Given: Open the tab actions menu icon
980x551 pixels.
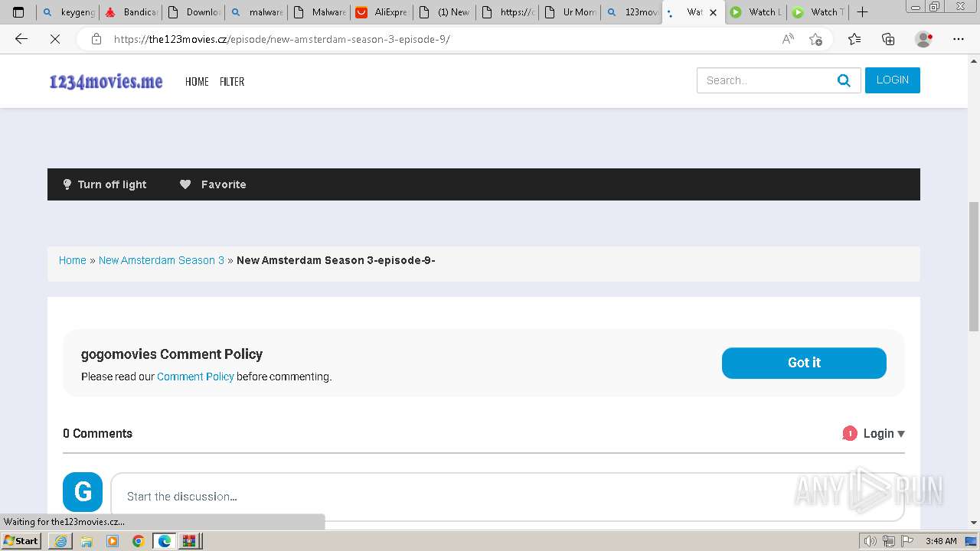Looking at the screenshot, I should 18,12.
